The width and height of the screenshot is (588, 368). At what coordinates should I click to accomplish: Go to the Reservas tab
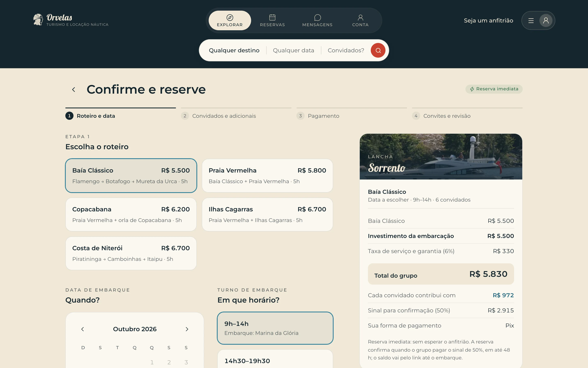coord(272,20)
